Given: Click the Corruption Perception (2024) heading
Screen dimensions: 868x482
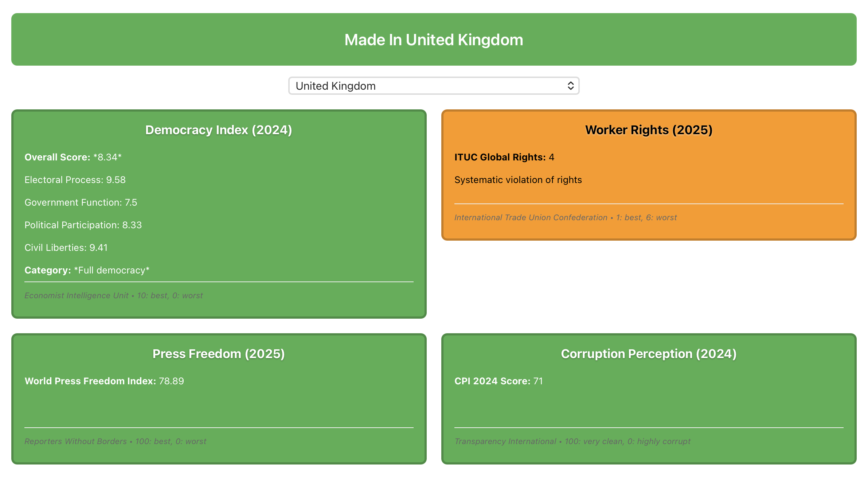Looking at the screenshot, I should pyautogui.click(x=649, y=354).
